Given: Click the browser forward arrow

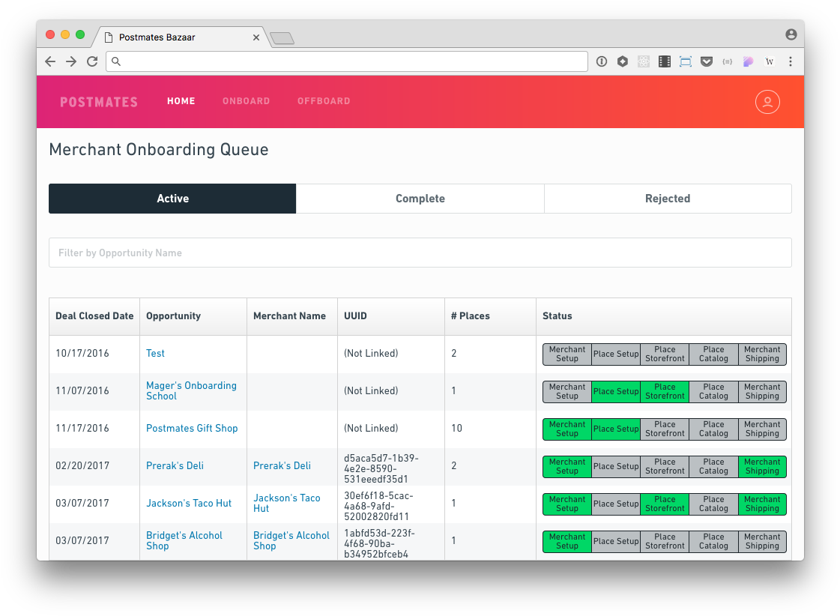Looking at the screenshot, I should coord(71,61).
